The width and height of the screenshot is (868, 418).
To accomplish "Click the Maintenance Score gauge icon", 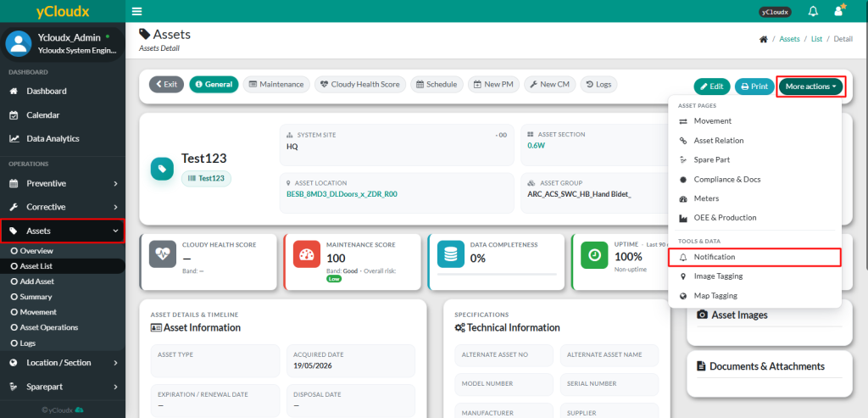I will 307,254.
